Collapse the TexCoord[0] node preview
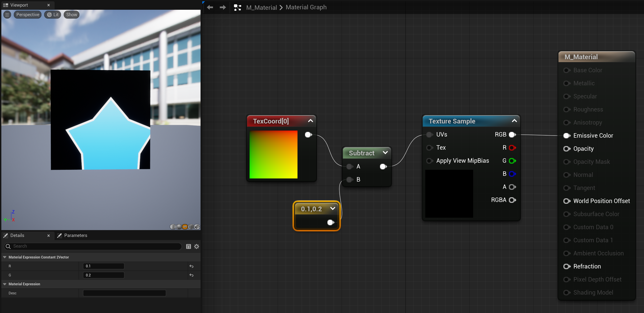 (x=310, y=121)
